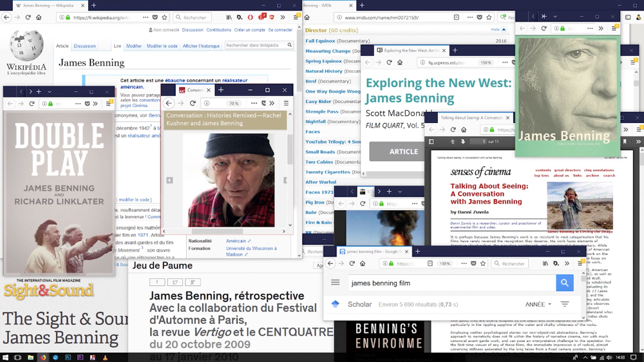
Task: Click the Wikipédia globe logo
Action: (x=26, y=45)
